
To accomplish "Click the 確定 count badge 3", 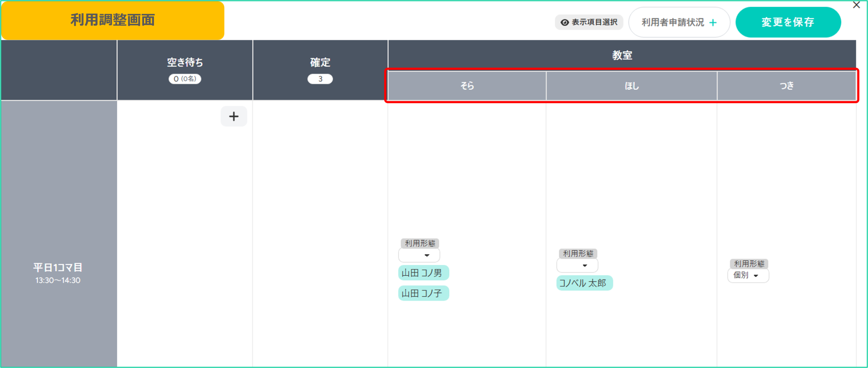I will 320,79.
